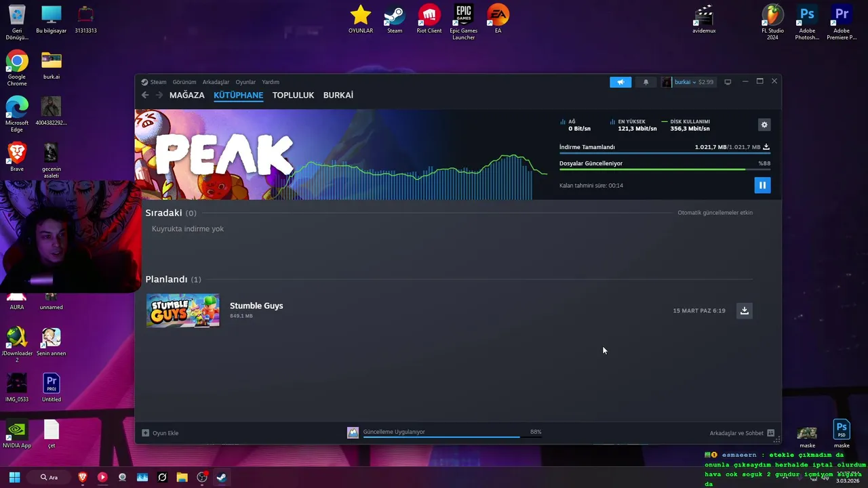Open the NVIDIA App desktop icon
This screenshot has height=488, width=868.
(x=17, y=434)
